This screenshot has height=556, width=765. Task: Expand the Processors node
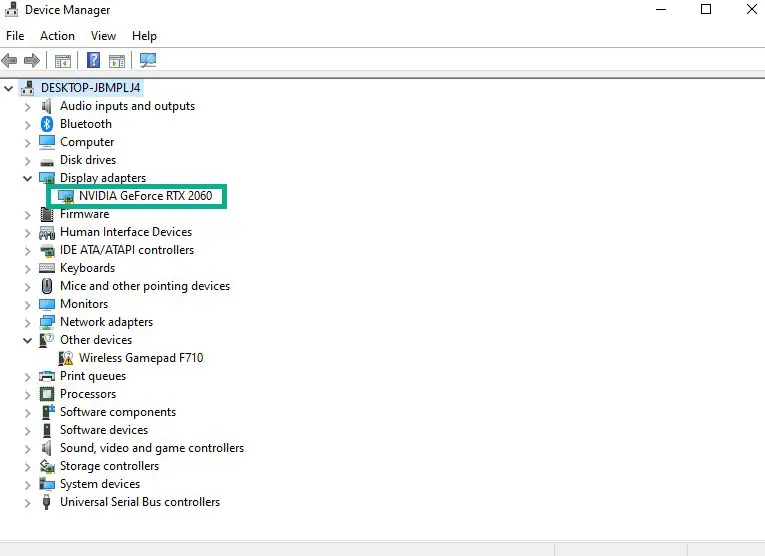(28, 395)
